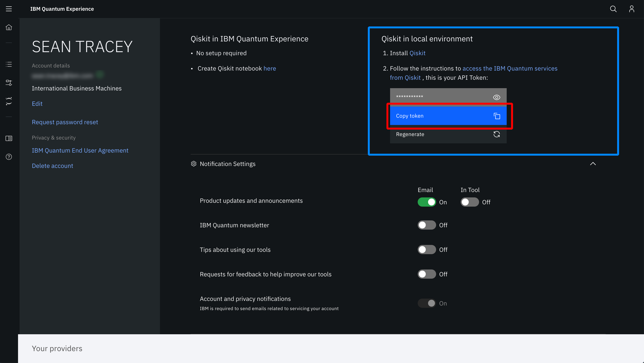Open the Circuit Composer sidebar icon
Screen dimensions: 644x363
point(9,83)
